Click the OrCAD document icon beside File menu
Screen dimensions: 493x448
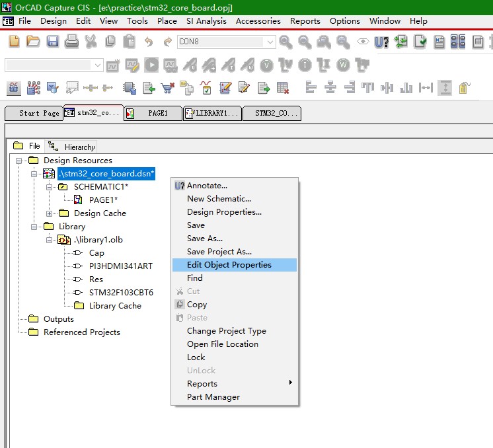click(x=8, y=21)
